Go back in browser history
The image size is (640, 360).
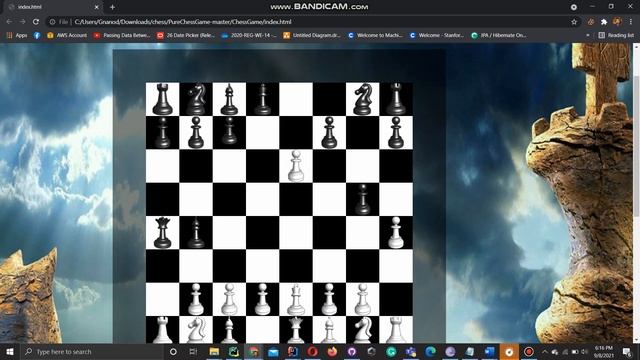point(9,22)
